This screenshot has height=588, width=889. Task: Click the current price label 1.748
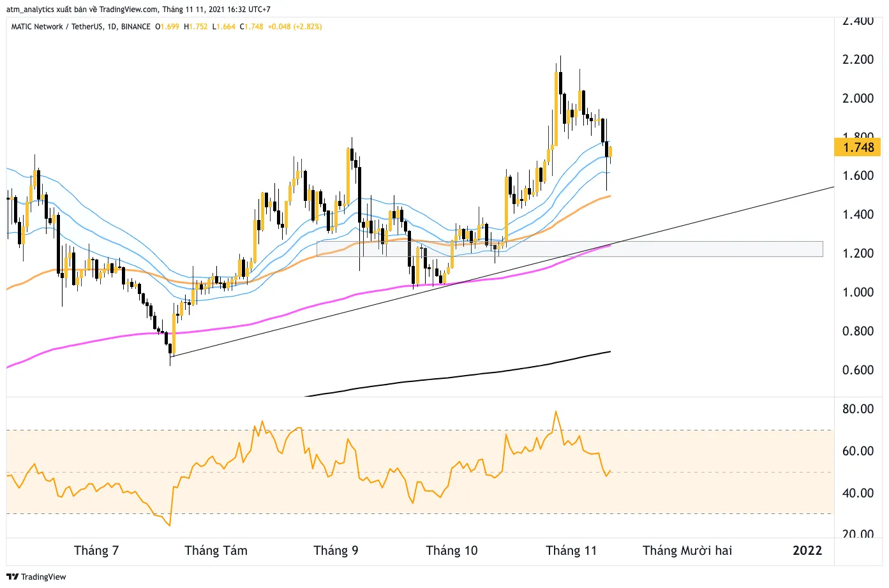(858, 147)
